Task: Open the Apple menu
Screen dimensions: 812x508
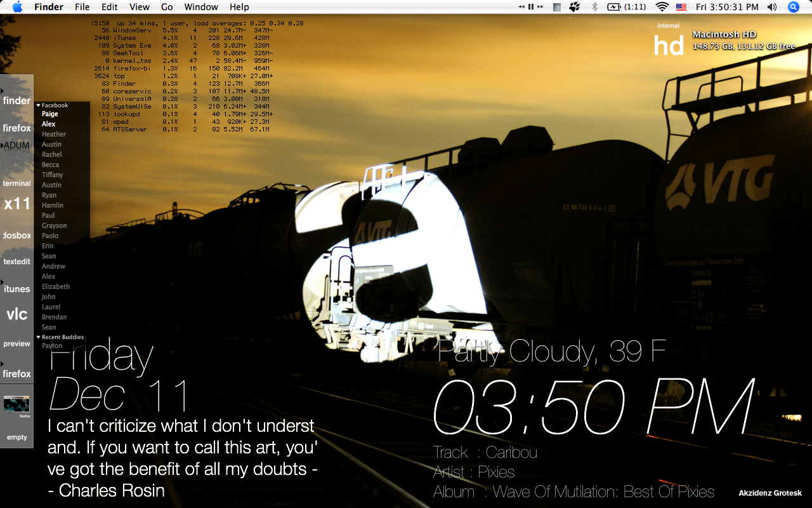Action: (17, 7)
